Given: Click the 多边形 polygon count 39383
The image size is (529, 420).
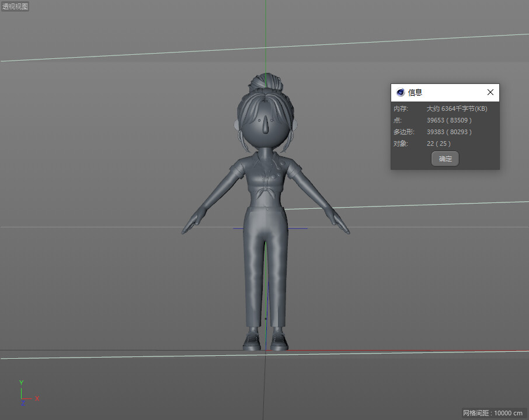Looking at the screenshot, I should coord(434,132).
